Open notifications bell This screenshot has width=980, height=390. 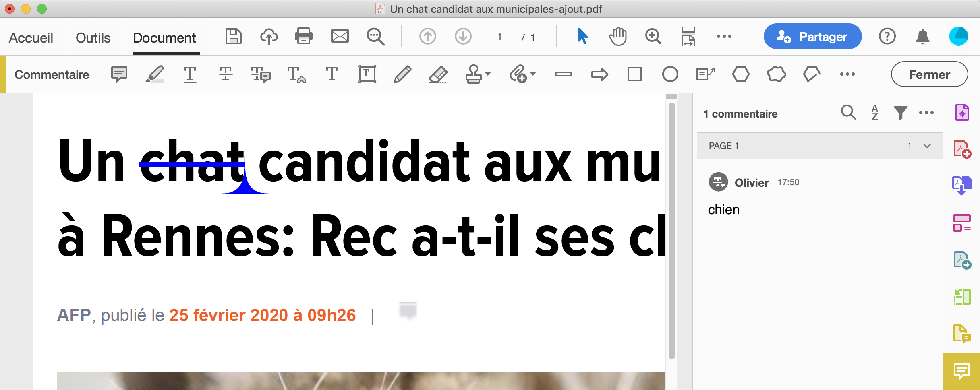[923, 37]
